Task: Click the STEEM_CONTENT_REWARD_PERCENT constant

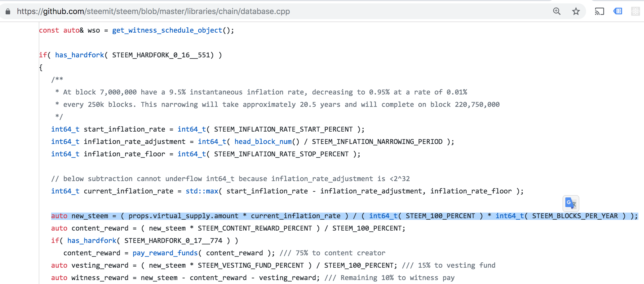Action: [255, 228]
